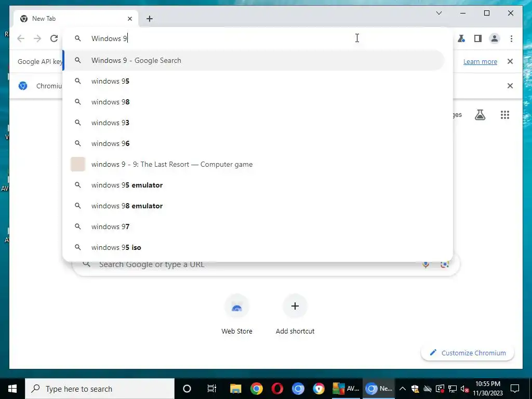Viewport: 532px width, 399px height.
Task: Open the clock showing 10:55 PM
Action: [488, 389]
